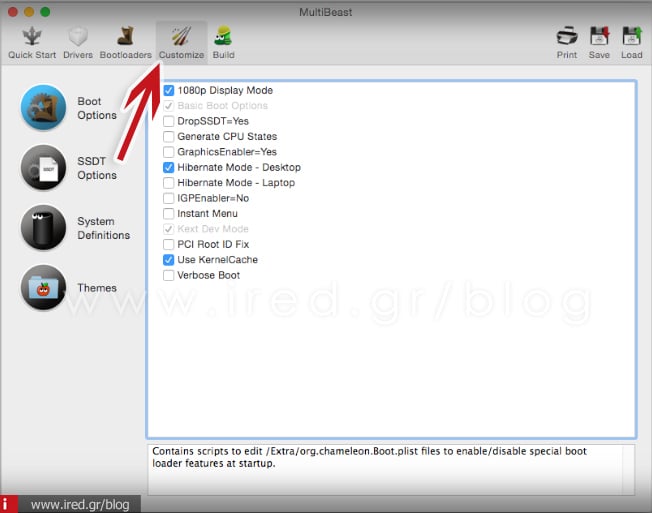Uncheck Hibernate Mode - Desktop checkbox
This screenshot has width=652, height=513.
point(168,167)
